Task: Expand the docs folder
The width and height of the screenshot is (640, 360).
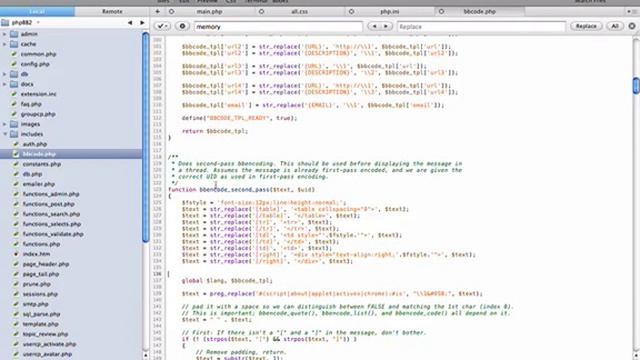Action: point(4,84)
